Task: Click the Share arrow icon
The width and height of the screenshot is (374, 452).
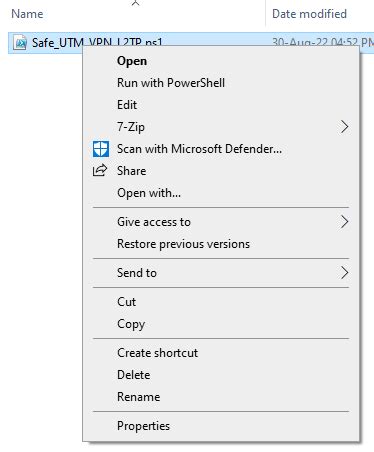Action: tap(100, 170)
